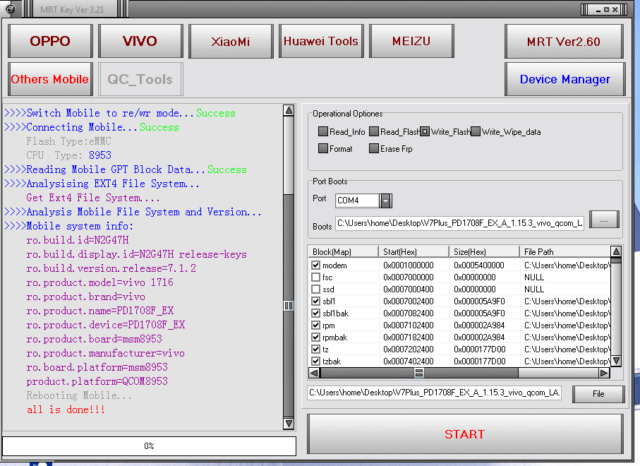Viewport: 640px width, 466px height.
Task: Click the MRT Key Ver 3.21 title
Action: tap(72, 9)
